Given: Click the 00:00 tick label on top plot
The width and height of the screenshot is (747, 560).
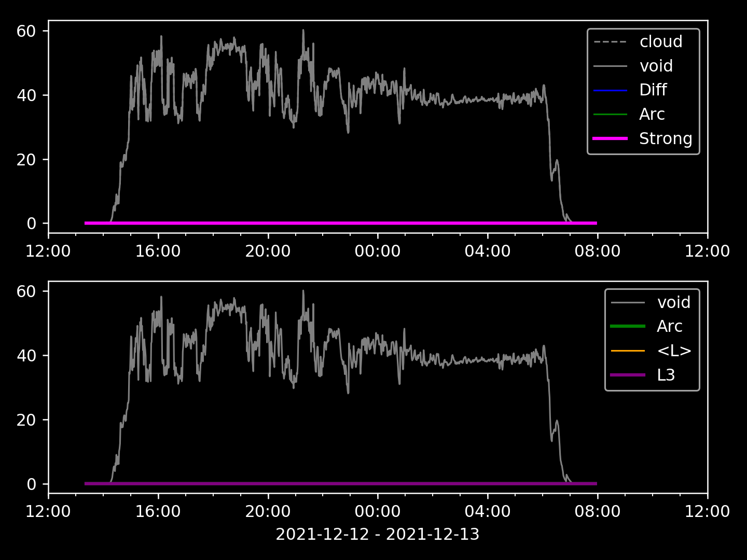Looking at the screenshot, I should point(378,251).
